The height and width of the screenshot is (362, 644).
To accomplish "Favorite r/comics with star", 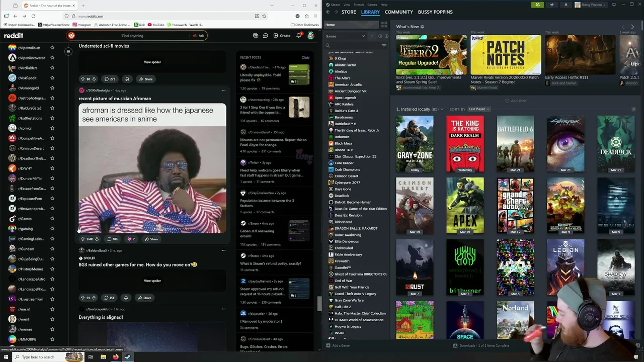I will (52, 128).
